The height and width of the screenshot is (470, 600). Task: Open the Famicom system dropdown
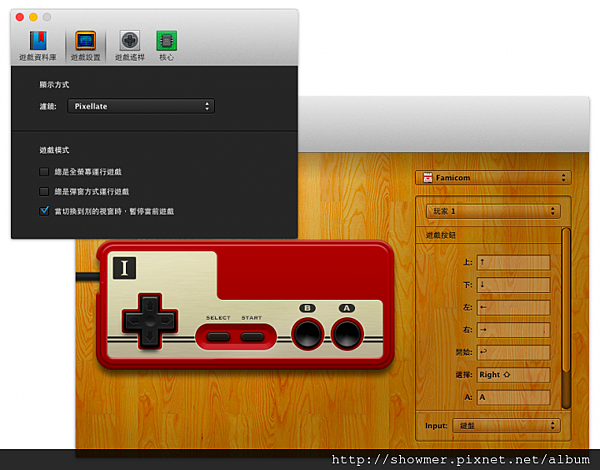coord(493,178)
